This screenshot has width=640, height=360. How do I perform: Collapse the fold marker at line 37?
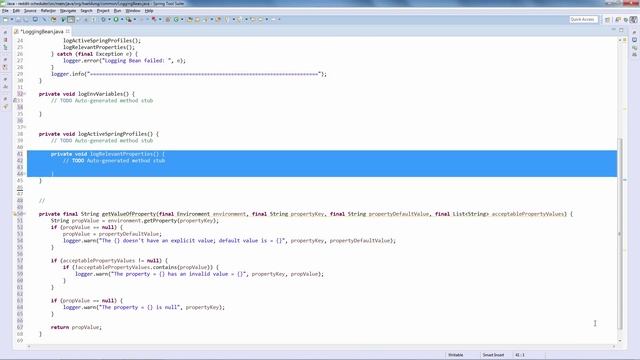(24, 127)
